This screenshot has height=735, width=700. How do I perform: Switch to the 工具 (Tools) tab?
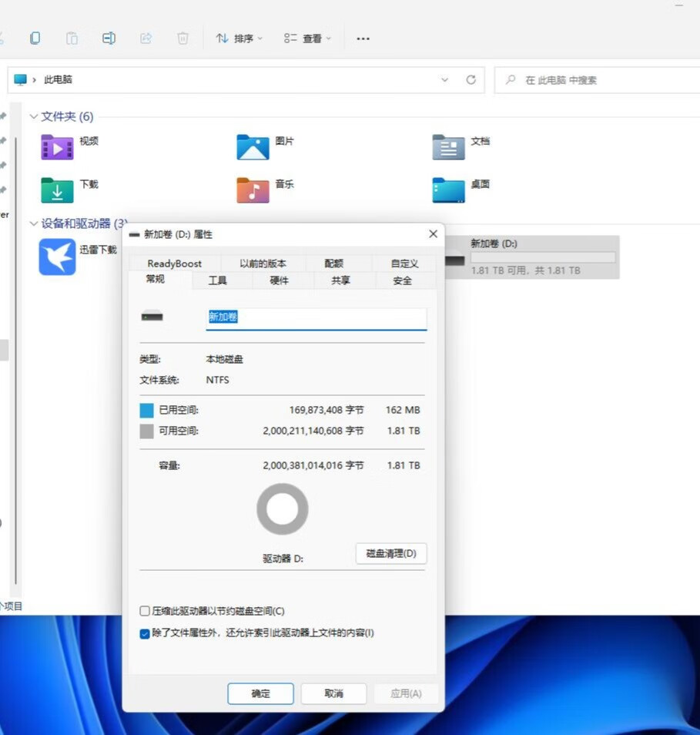point(218,280)
